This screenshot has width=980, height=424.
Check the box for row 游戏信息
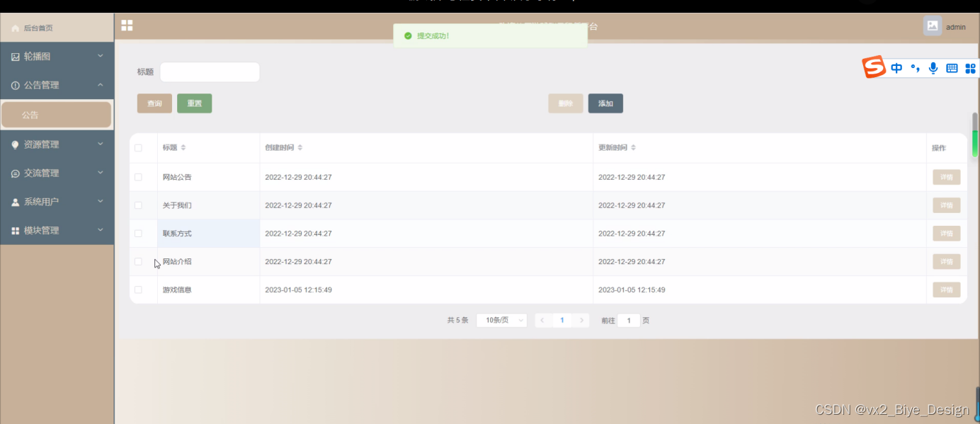pos(138,290)
